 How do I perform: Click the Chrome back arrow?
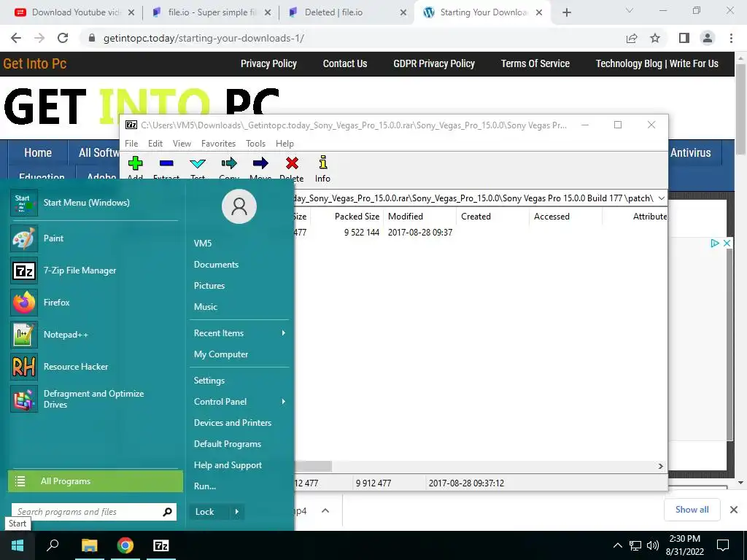pos(16,38)
